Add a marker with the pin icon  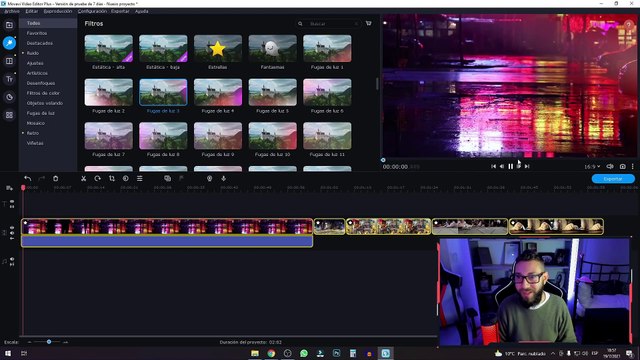coord(209,178)
